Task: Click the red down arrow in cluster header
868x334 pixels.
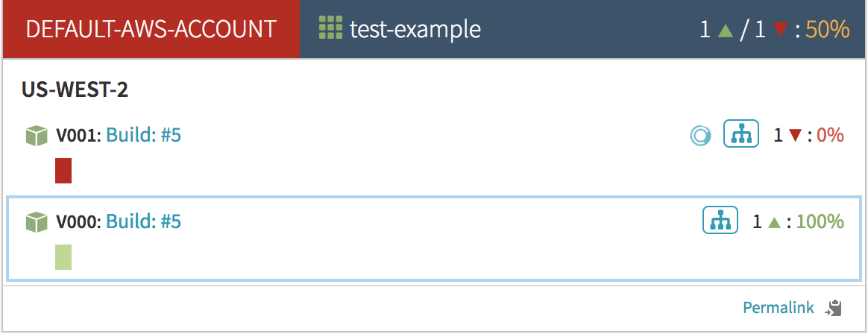Action: [780, 30]
